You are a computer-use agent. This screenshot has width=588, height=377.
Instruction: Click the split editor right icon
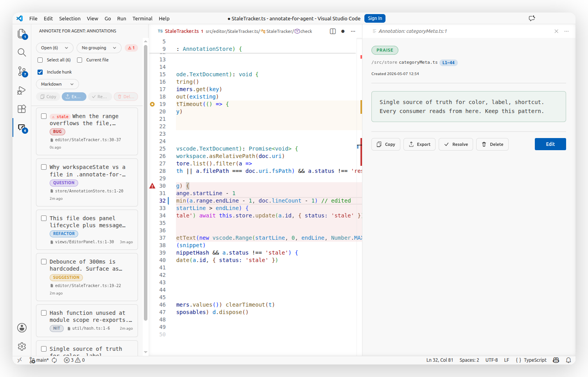333,31
